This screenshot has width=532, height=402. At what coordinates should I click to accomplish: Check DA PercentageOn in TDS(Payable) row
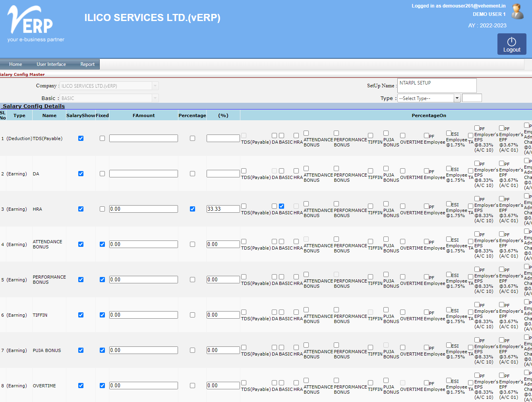point(274,135)
